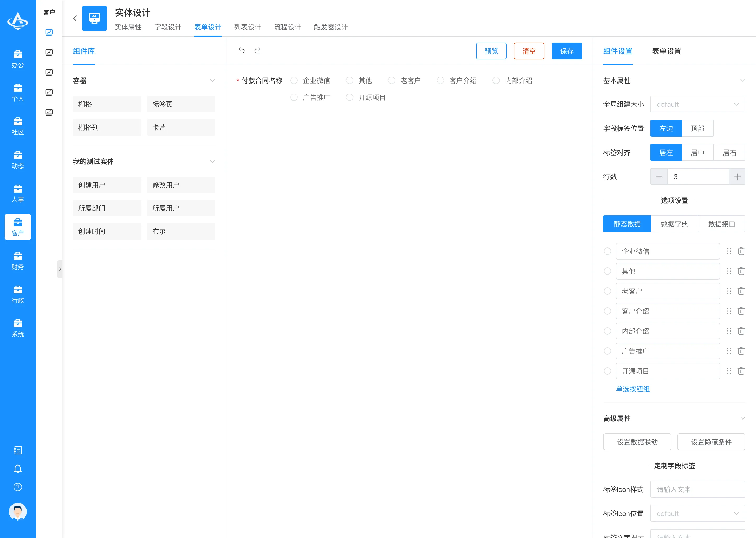
Task: Switch to the 列表设计 tab
Action: tap(248, 27)
